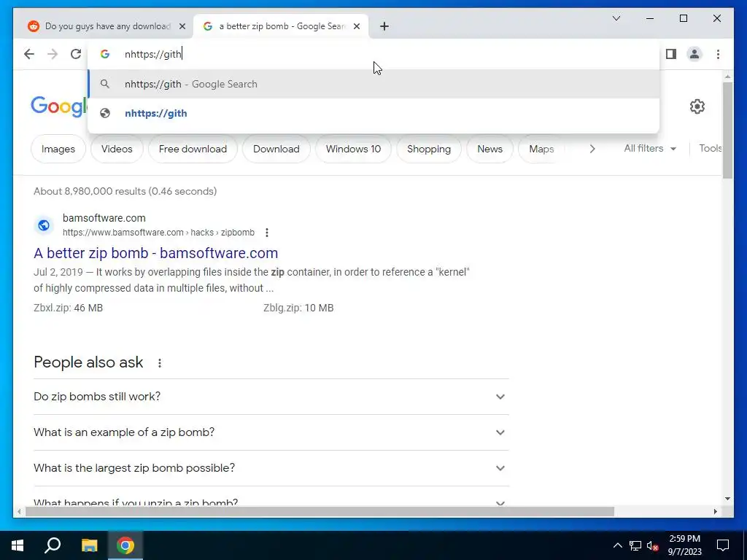
Task: Open 'A better zip bomb - bamsoftware.com' link
Action: 156,253
